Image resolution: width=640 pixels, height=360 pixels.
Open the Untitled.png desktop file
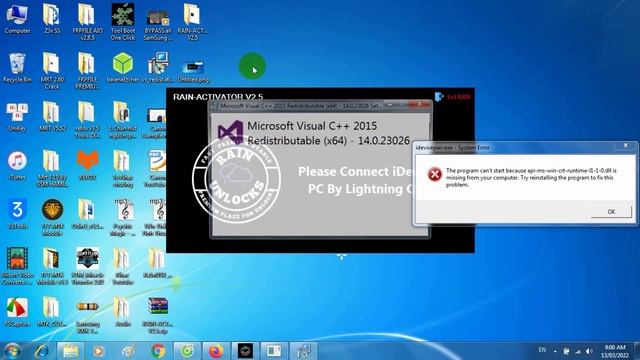click(193, 71)
